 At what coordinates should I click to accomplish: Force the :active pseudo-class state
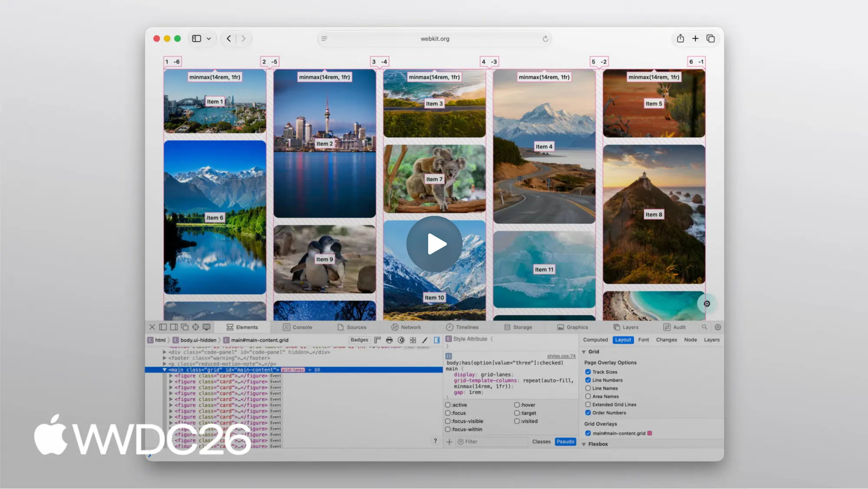447,405
